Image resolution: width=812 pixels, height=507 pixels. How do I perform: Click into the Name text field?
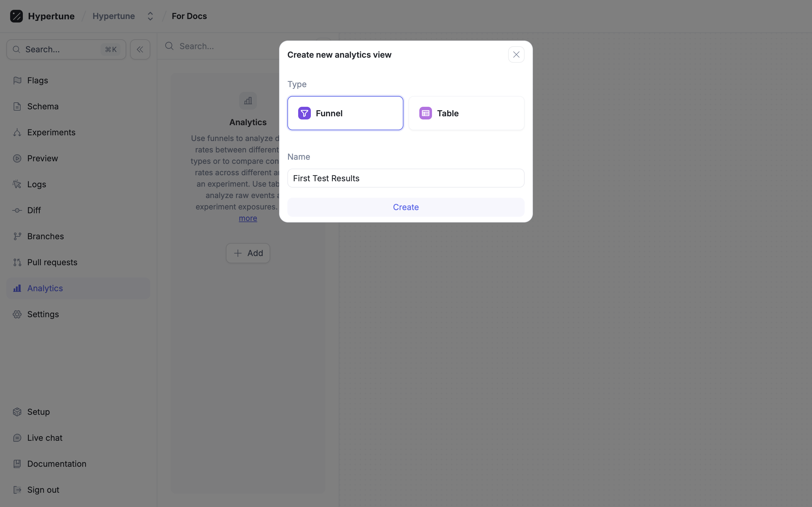[405, 178]
